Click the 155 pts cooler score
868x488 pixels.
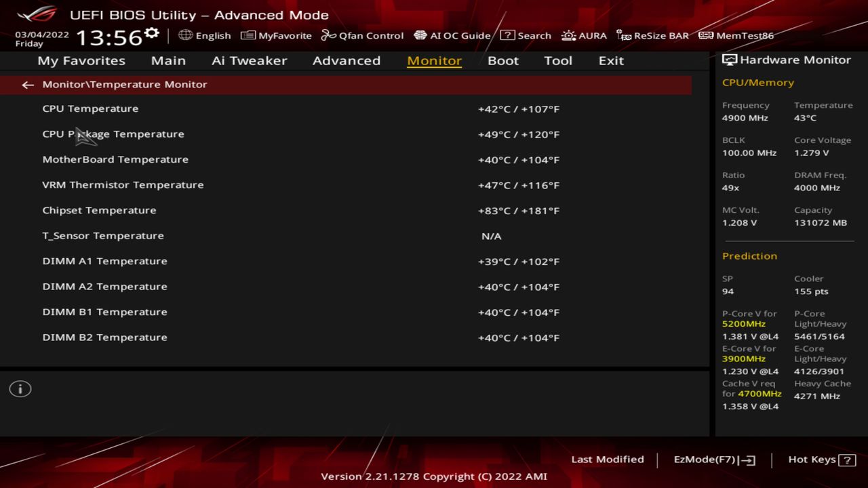812,291
